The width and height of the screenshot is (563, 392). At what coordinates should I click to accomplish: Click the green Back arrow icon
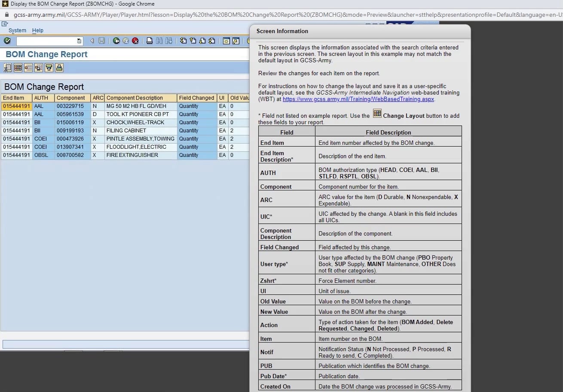[x=116, y=41]
